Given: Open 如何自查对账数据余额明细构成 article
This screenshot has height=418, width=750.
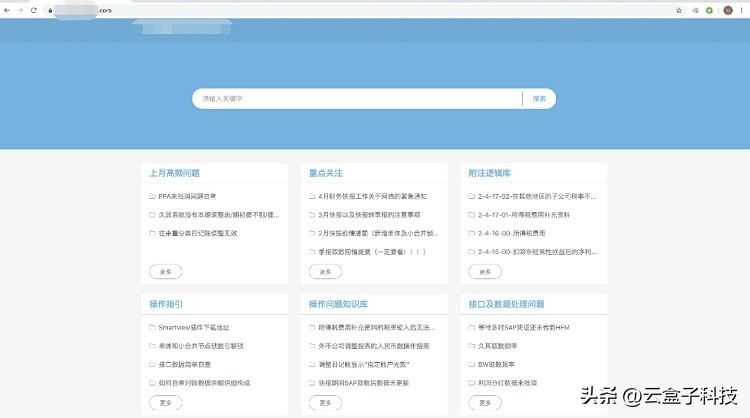Looking at the screenshot, I should (x=204, y=383).
